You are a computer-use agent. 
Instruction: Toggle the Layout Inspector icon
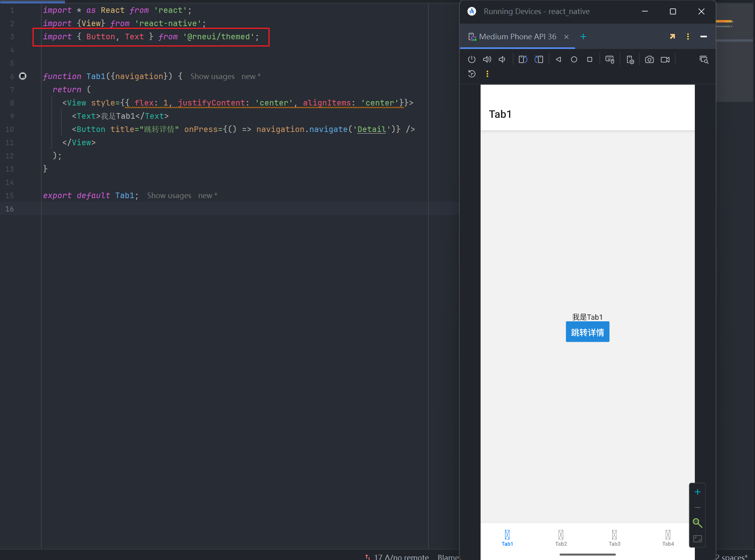pos(704,59)
